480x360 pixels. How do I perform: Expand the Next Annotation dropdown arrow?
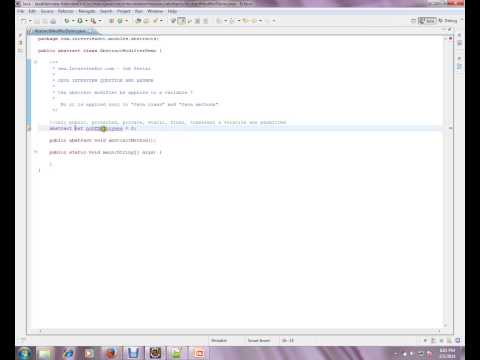pos(225,21)
